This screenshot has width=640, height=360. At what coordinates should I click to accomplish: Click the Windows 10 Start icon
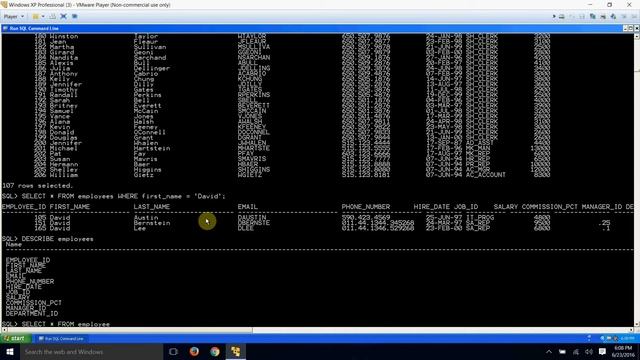[10, 351]
